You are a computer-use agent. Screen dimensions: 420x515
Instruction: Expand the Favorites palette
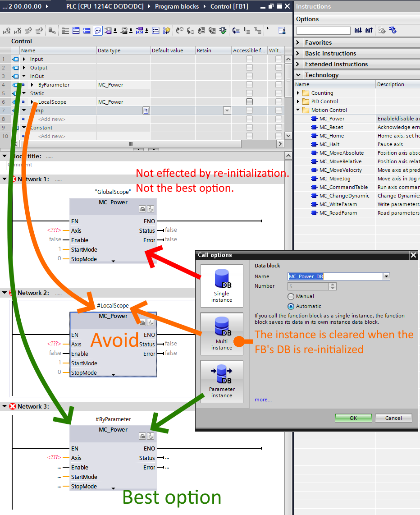tap(297, 42)
